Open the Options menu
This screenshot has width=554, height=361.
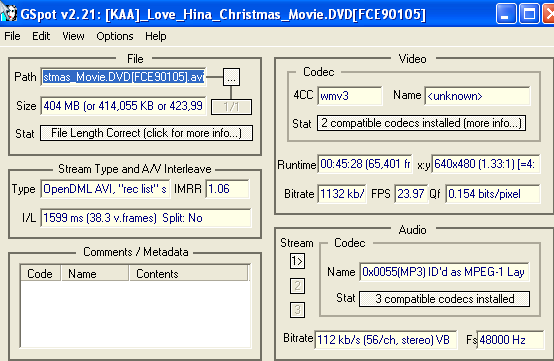pyautogui.click(x=115, y=36)
